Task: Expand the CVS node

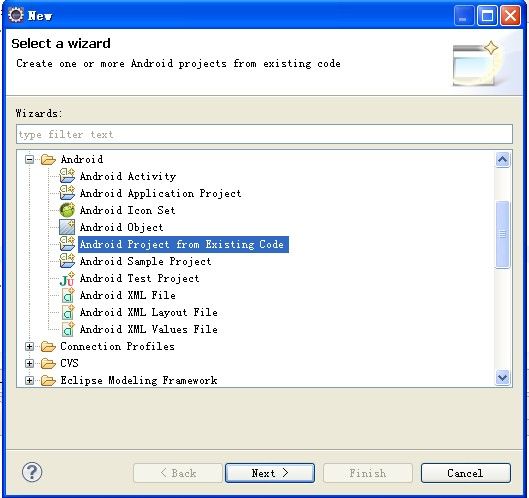Action: [x=30, y=363]
